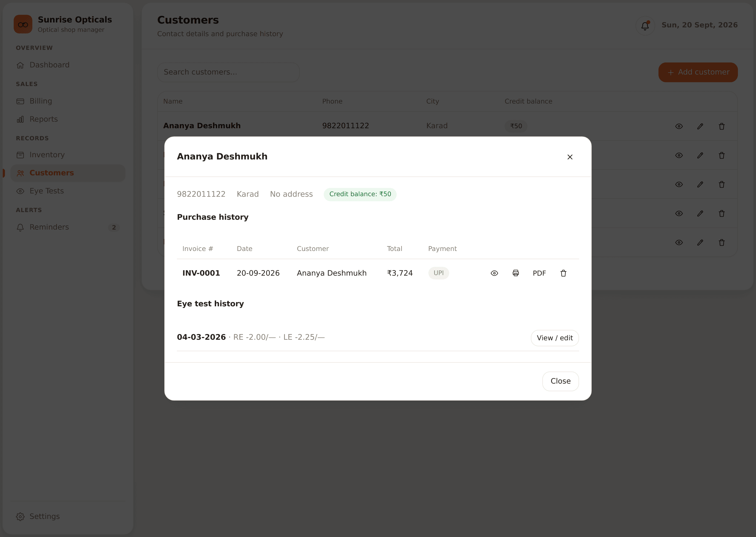Download PDF of invoice INV-0001
Screen dimensions: 756x537
539,273
